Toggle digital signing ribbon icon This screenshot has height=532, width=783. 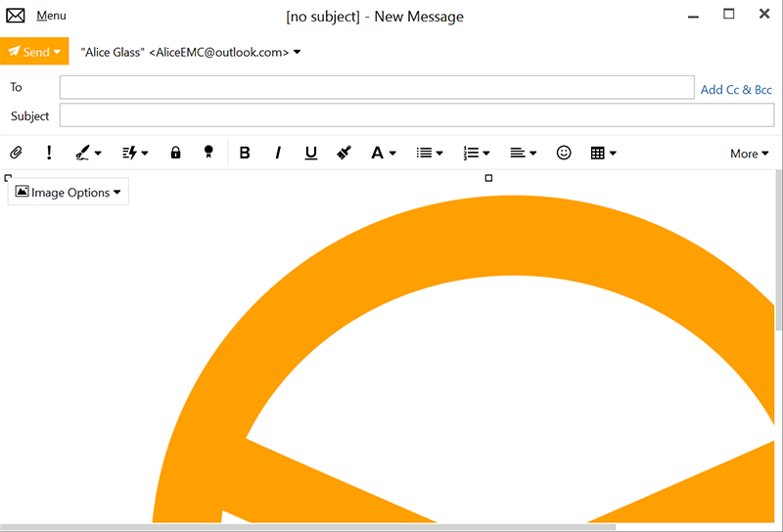[208, 153]
